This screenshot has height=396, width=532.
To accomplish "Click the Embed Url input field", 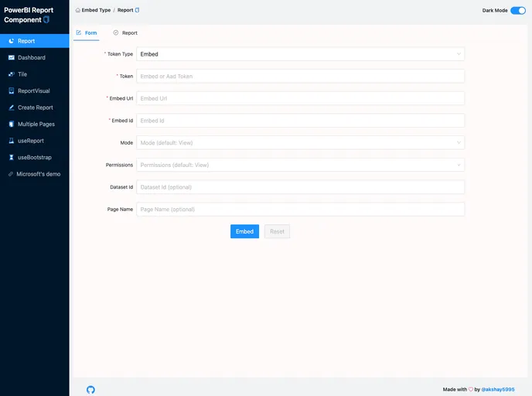I will (x=300, y=98).
